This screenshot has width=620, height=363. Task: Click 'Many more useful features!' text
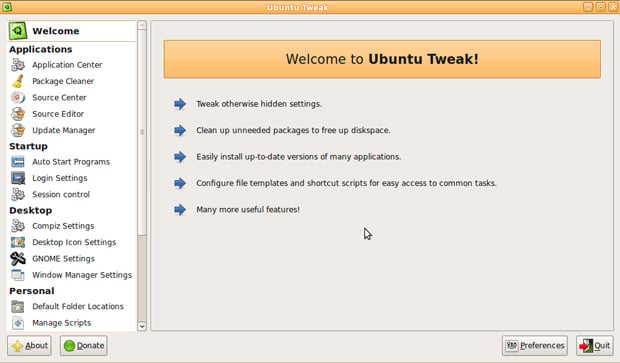coord(248,210)
